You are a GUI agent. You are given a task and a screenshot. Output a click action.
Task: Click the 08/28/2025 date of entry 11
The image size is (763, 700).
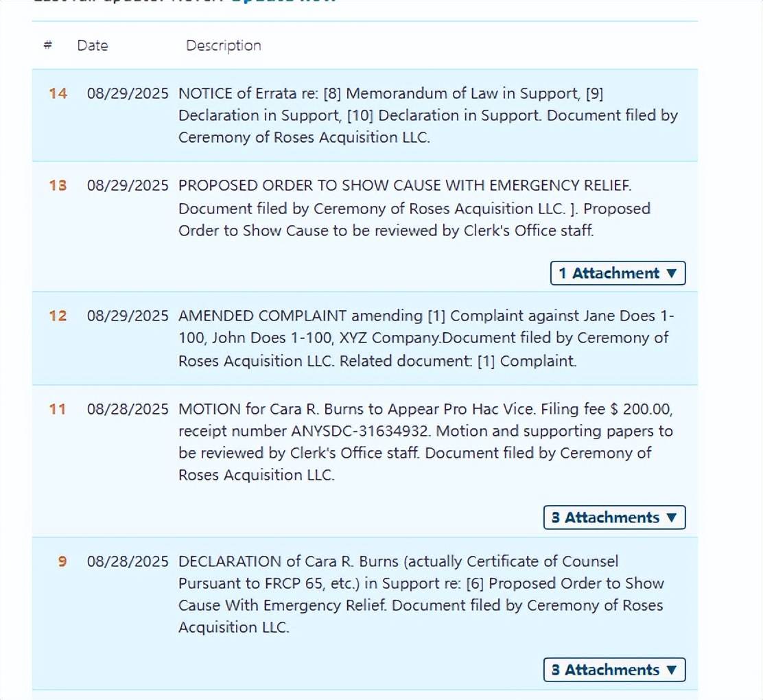(127, 409)
